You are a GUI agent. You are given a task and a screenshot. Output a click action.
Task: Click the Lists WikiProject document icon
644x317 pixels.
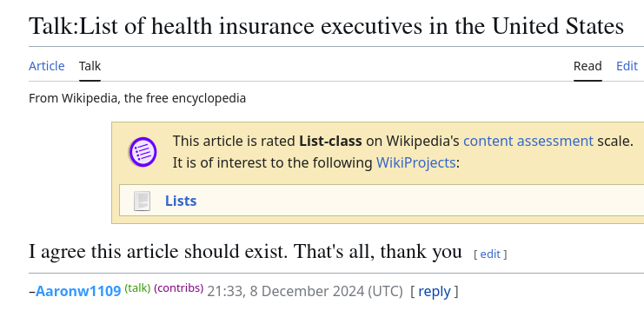pos(143,201)
